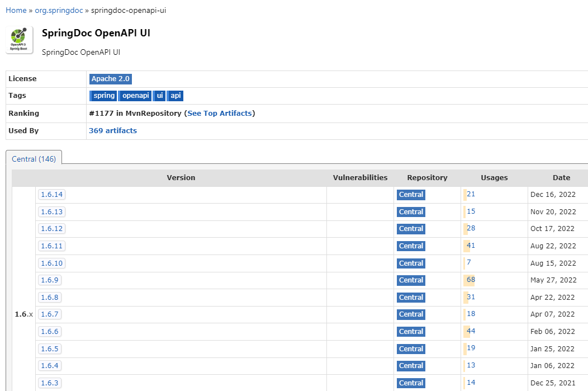Open org.springdoc breadcrumb link
The image size is (588, 391).
click(59, 11)
